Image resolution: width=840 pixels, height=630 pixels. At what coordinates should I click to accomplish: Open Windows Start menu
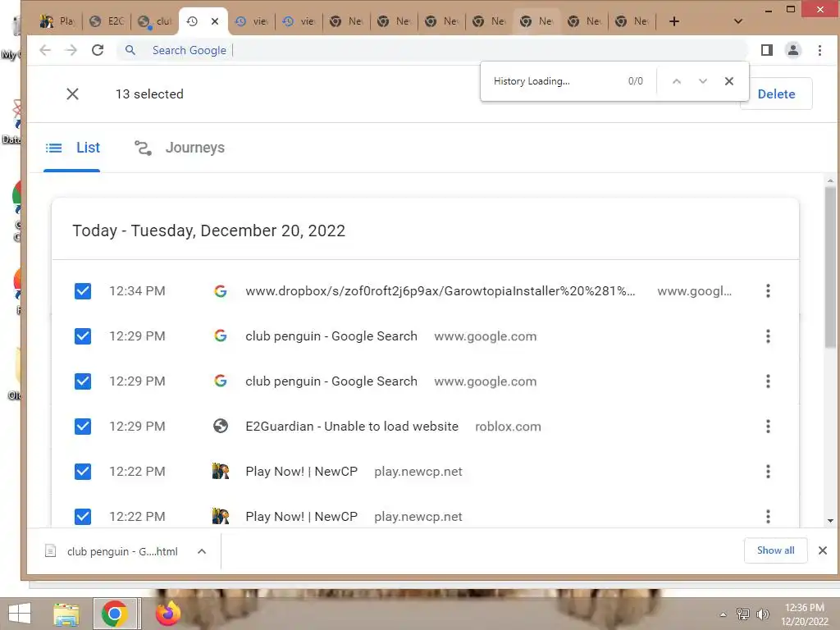click(x=20, y=614)
